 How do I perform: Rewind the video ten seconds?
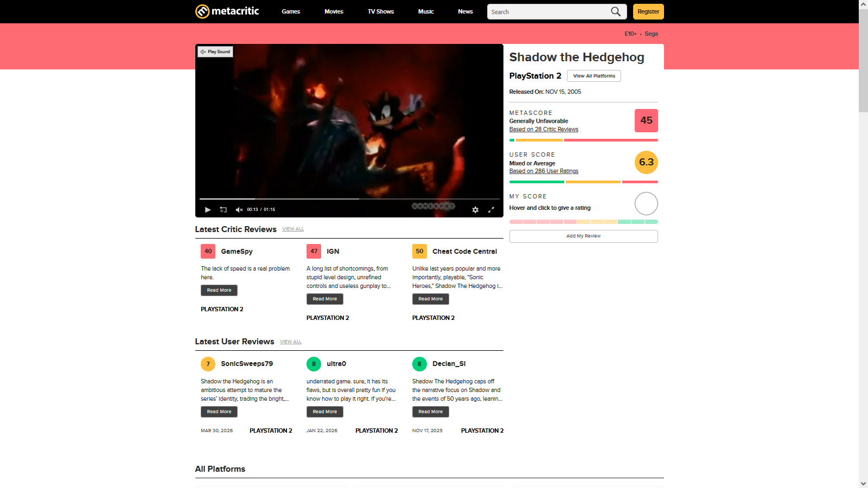223,209
